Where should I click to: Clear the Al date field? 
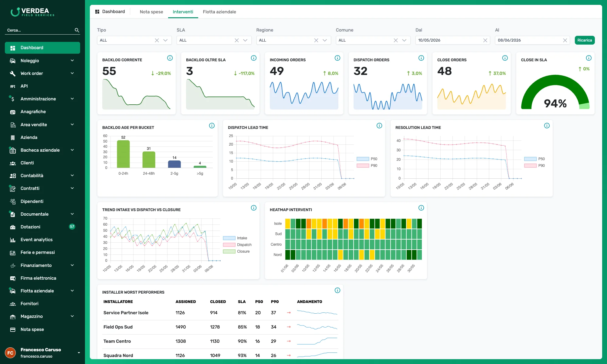pos(565,40)
